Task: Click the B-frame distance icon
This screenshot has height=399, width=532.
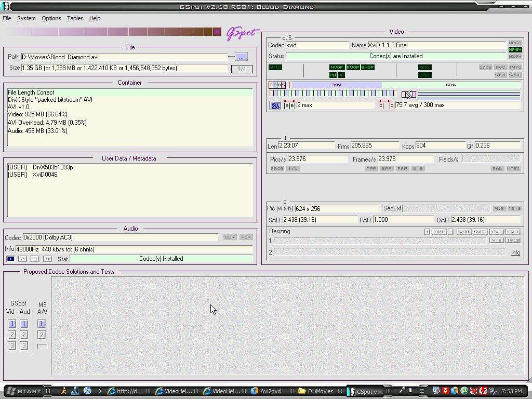Action: [x=289, y=105]
